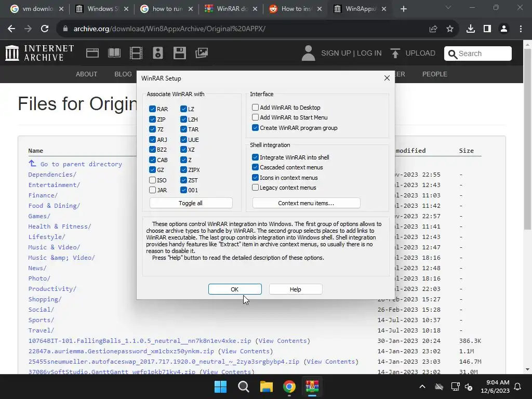Click LOG IN link
This screenshot has width=532, height=399.
pos(369,54)
